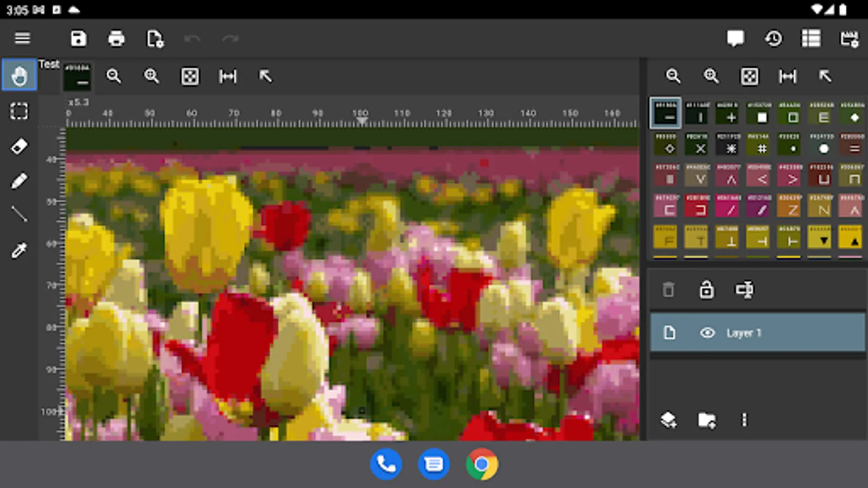Add a new layer
The image size is (868, 488).
click(668, 420)
